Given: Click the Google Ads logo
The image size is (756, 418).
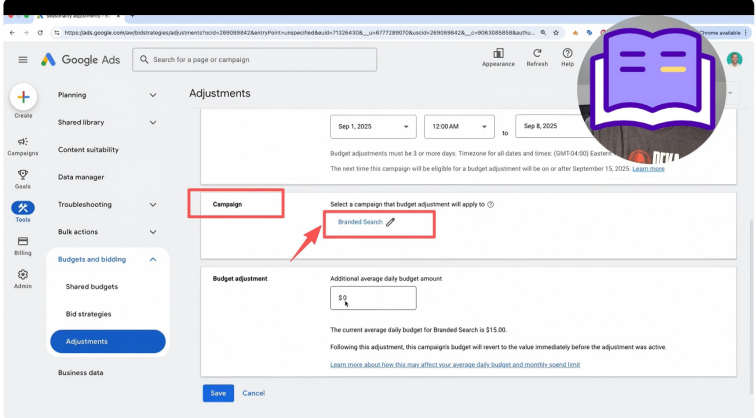Looking at the screenshot, I should [80, 60].
